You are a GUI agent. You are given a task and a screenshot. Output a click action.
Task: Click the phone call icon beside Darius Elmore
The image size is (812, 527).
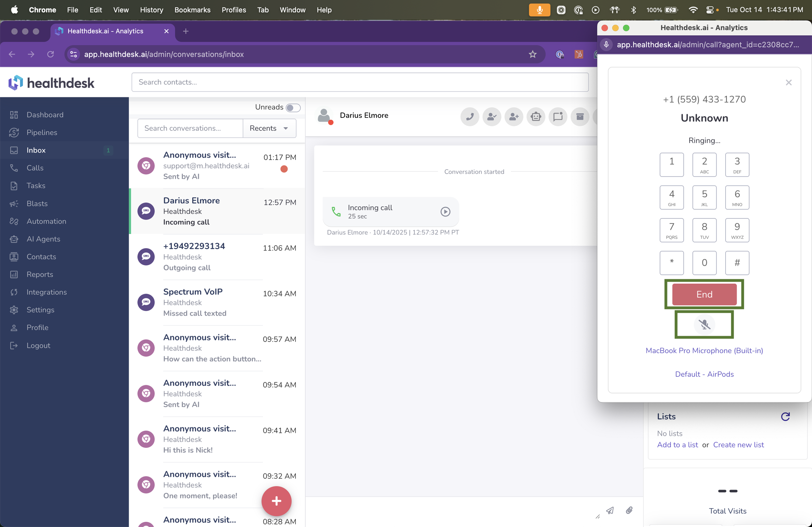coord(469,117)
